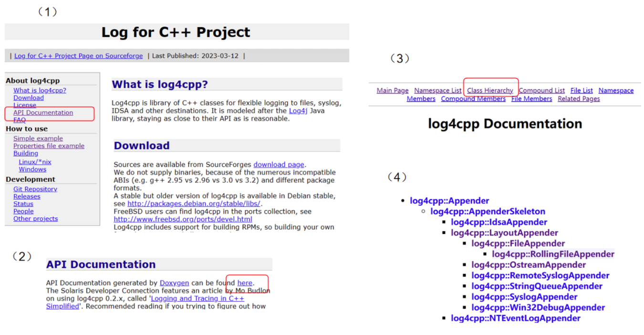The width and height of the screenshot is (644, 335).
Task: Open the FAQ sidebar link
Action: [20, 120]
